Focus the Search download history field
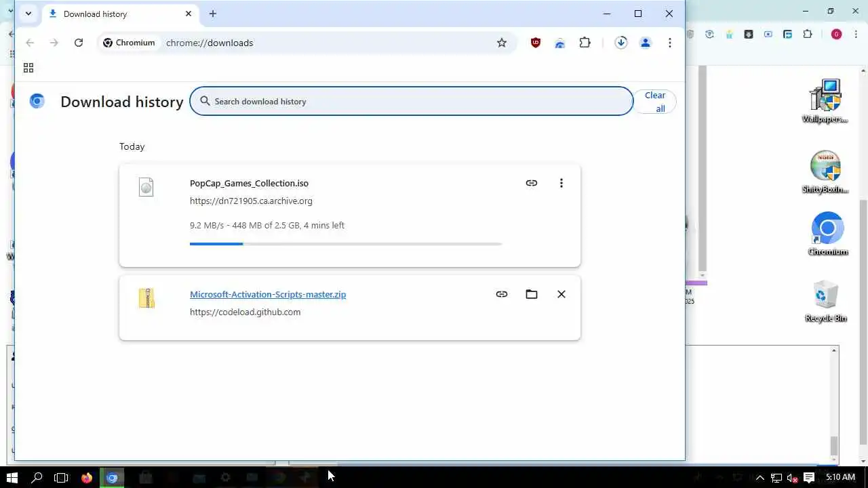 point(412,101)
